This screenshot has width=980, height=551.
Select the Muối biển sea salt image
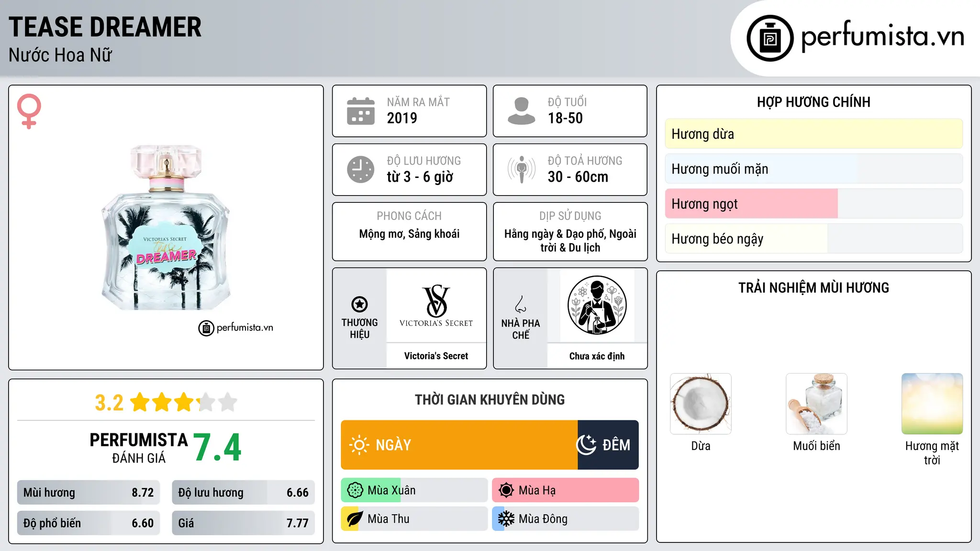816,404
